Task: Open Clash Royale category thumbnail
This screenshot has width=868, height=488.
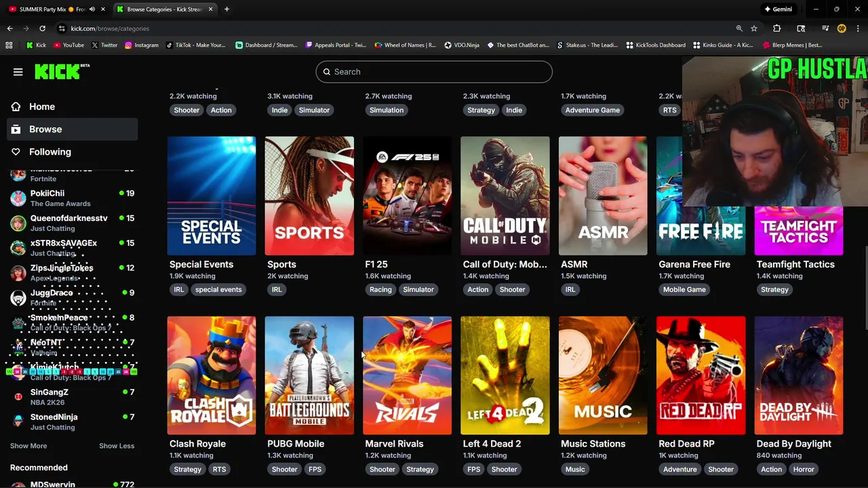Action: click(212, 375)
